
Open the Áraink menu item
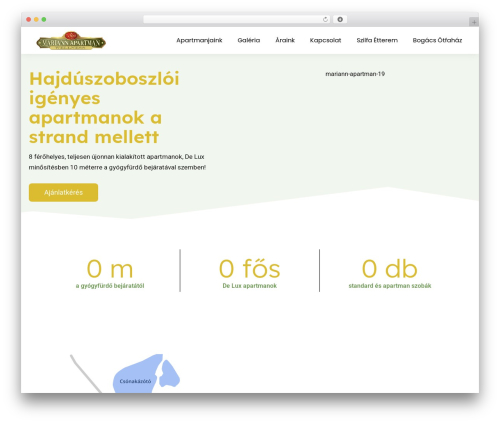pos(285,40)
